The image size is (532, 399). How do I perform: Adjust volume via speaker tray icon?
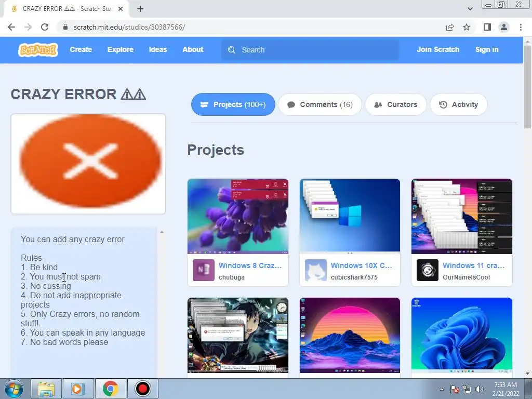[480, 390]
